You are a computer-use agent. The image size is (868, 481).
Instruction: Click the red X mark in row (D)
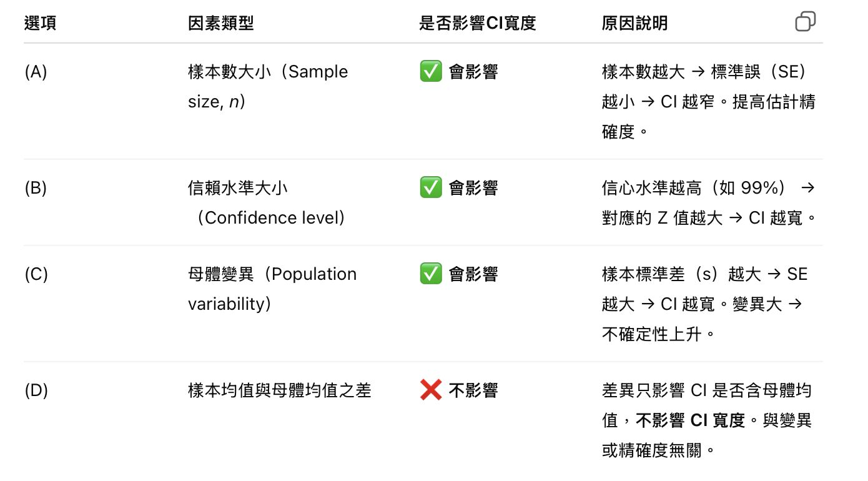pos(430,390)
